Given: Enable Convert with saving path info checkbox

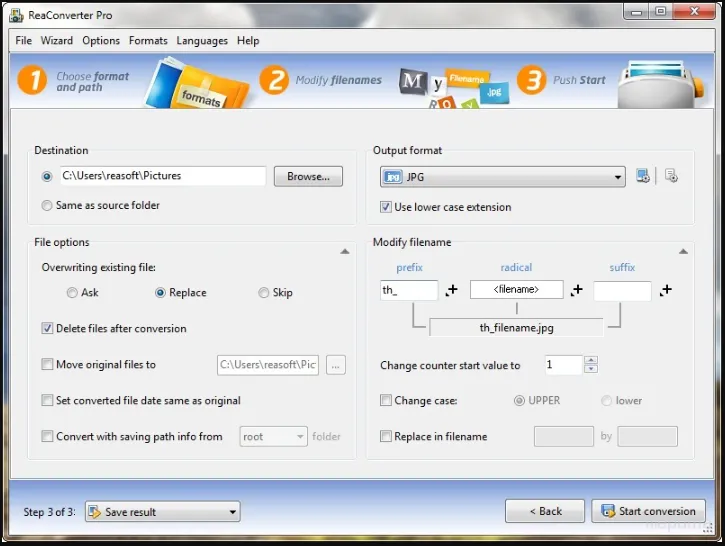Looking at the screenshot, I should tap(47, 436).
